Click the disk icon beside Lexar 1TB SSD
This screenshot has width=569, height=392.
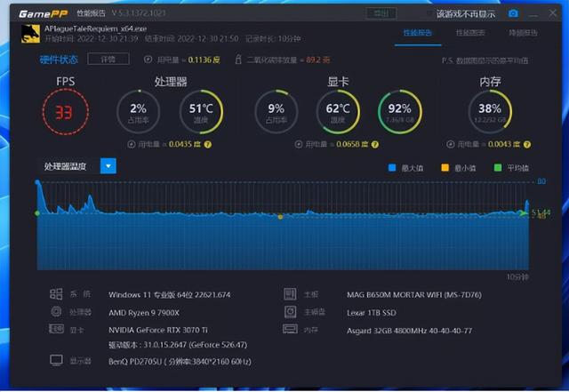click(x=290, y=312)
